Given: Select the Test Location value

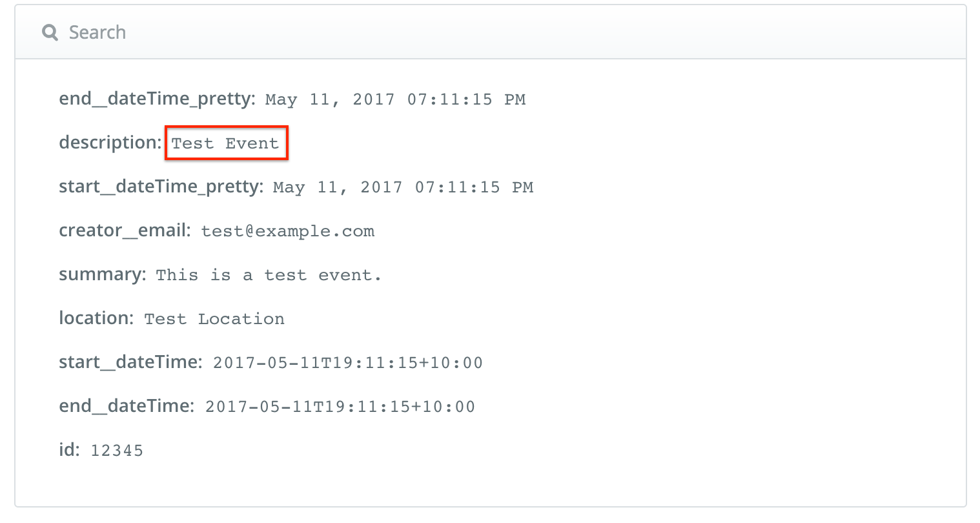Looking at the screenshot, I should coord(214,319).
